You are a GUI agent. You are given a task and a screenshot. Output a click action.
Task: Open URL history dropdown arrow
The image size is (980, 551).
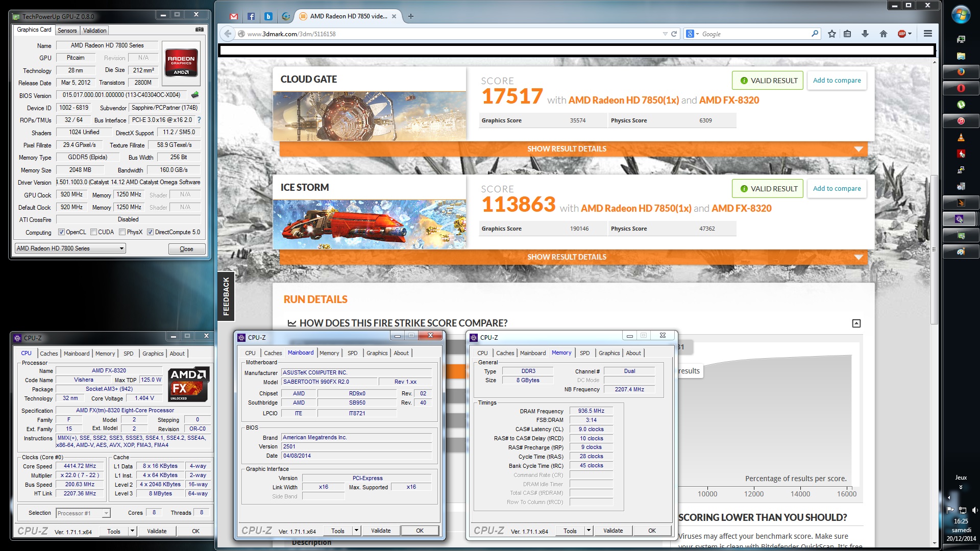[x=665, y=34]
